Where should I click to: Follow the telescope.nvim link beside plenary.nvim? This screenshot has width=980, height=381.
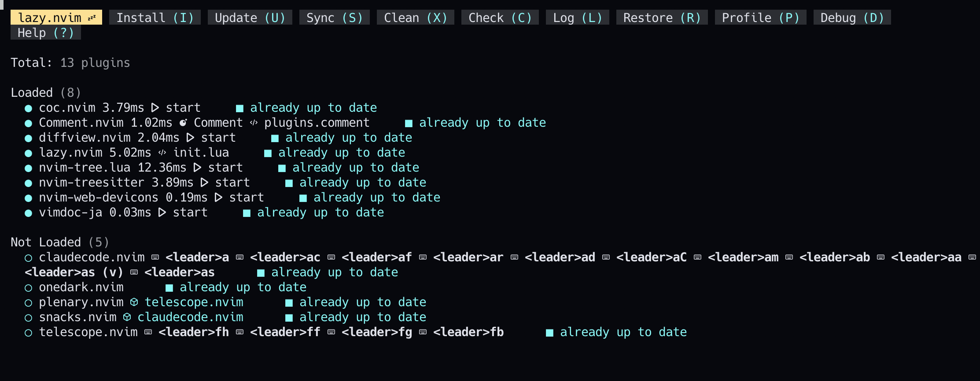(x=194, y=302)
